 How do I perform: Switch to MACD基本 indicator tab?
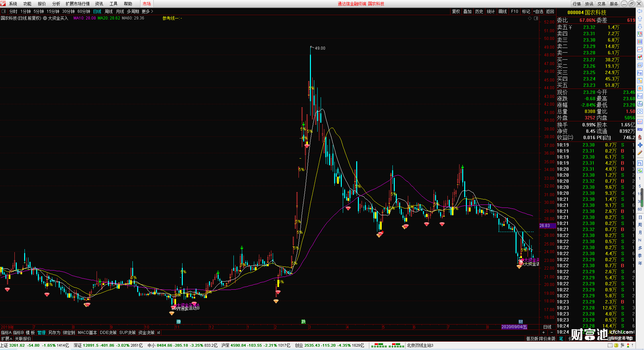click(x=87, y=333)
